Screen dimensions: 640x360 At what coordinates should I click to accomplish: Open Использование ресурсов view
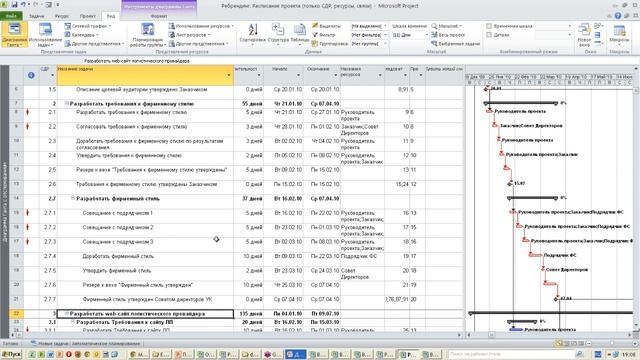[x=201, y=26]
